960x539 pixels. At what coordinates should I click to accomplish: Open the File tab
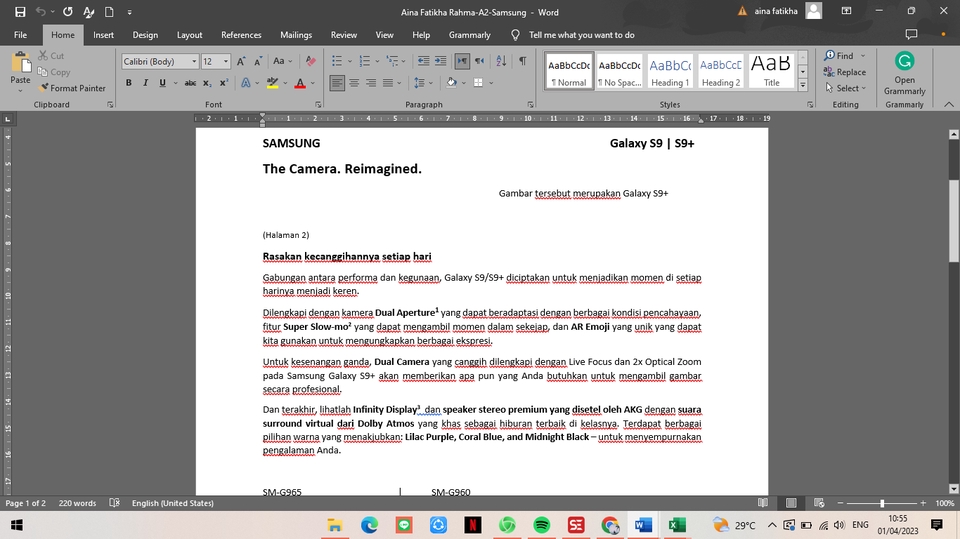[x=20, y=35]
